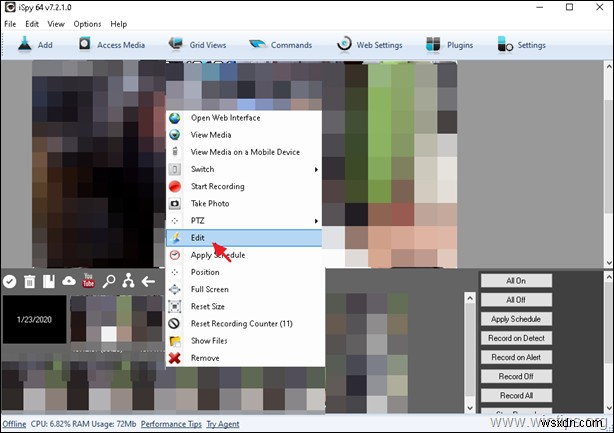The image size is (614, 433).
Task: Click the Try Agent link
Action: (x=223, y=424)
